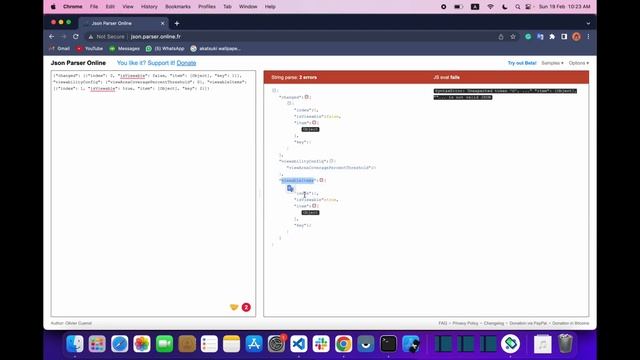Open Launchpad from the dock
The width and height of the screenshot is (640, 360).
pyautogui.click(x=97, y=344)
